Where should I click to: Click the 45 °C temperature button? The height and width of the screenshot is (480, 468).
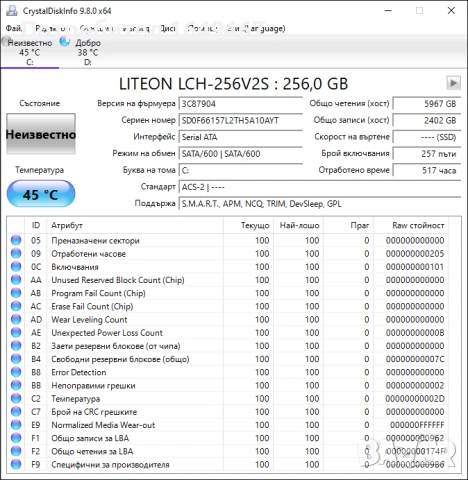tap(41, 194)
